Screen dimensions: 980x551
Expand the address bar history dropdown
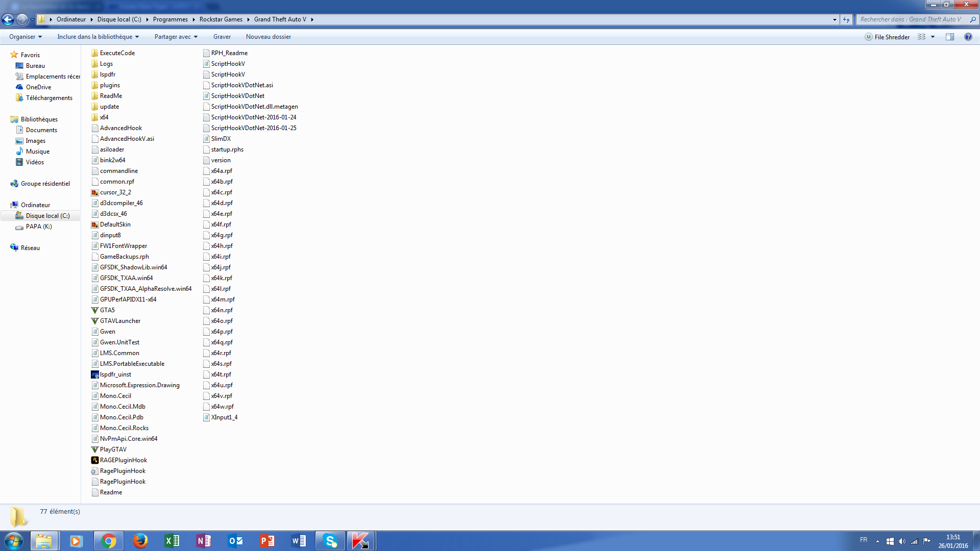835,19
